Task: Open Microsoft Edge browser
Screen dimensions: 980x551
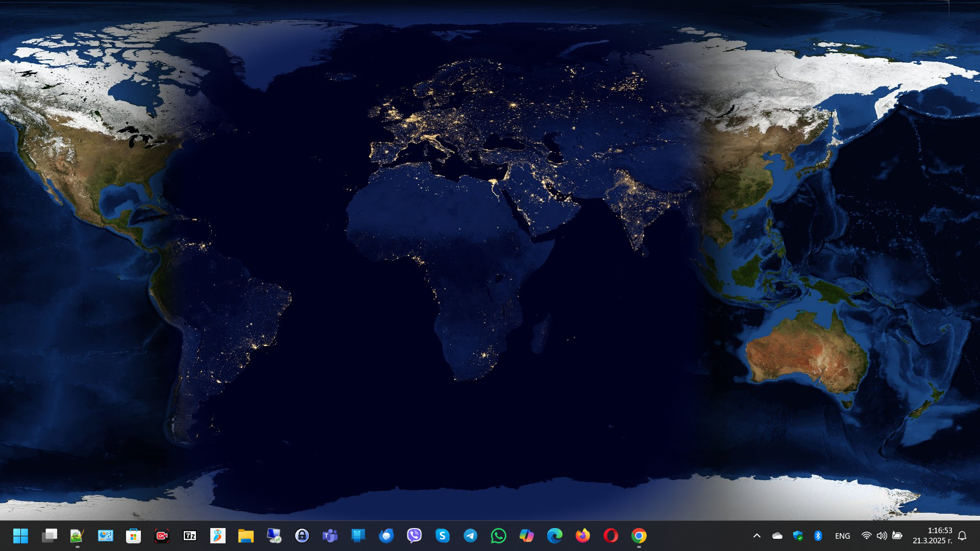Action: 555,536
